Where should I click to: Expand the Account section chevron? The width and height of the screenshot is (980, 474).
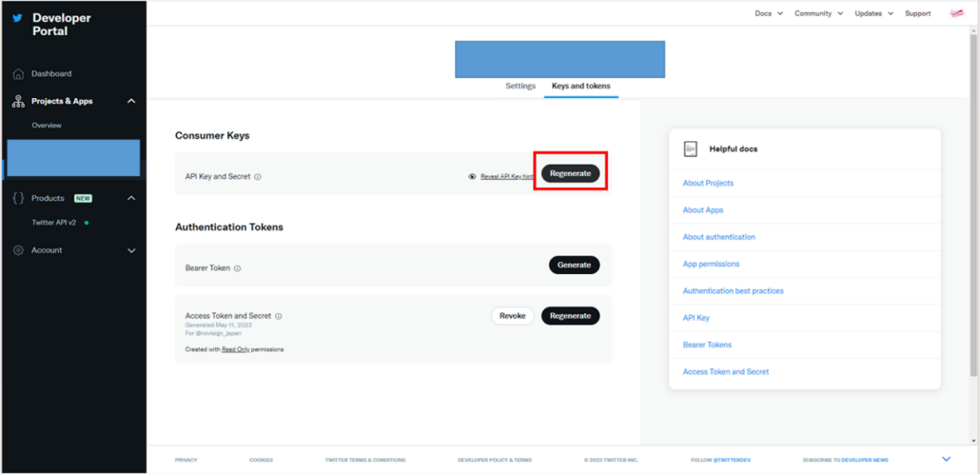pos(131,250)
